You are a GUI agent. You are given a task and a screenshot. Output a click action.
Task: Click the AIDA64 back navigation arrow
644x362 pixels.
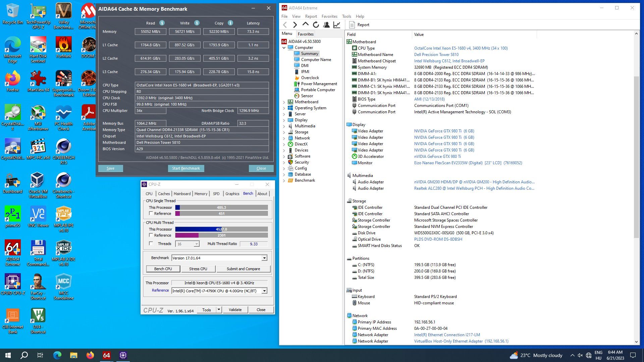285,25
